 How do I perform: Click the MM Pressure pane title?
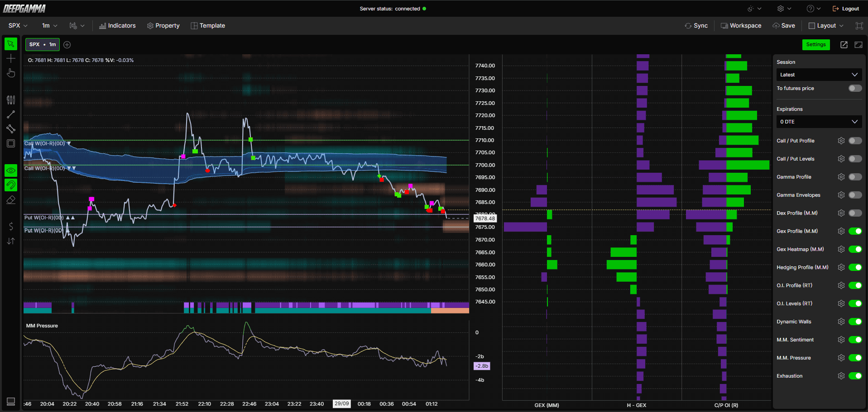pos(42,326)
